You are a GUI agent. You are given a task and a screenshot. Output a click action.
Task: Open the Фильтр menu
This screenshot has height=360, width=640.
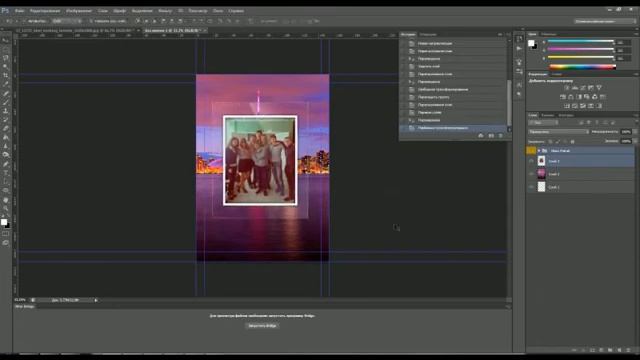[165, 11]
